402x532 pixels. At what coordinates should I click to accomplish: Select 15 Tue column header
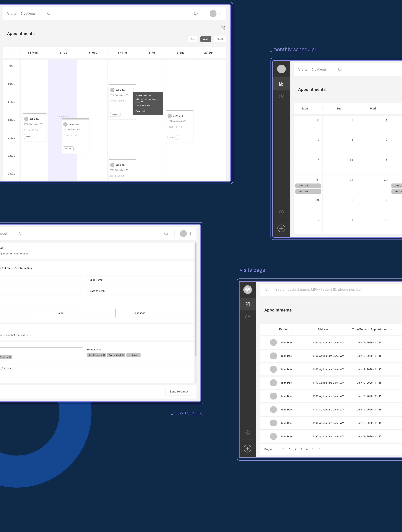tap(62, 53)
